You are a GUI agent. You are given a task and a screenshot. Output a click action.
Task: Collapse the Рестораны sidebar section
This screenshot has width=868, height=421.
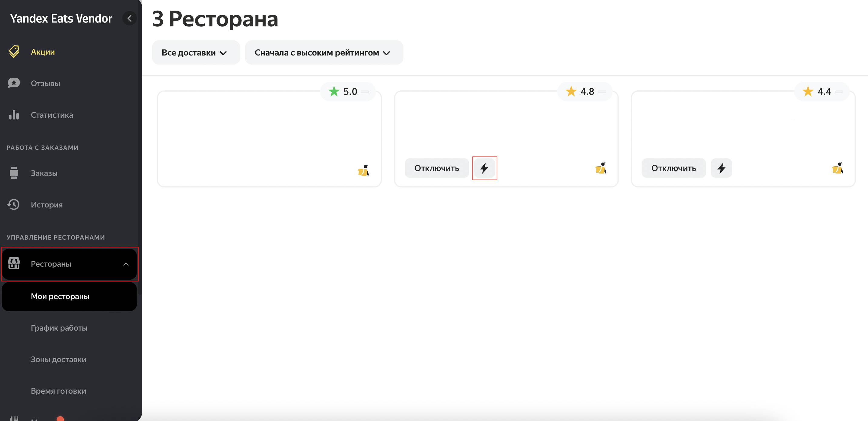[x=126, y=264]
